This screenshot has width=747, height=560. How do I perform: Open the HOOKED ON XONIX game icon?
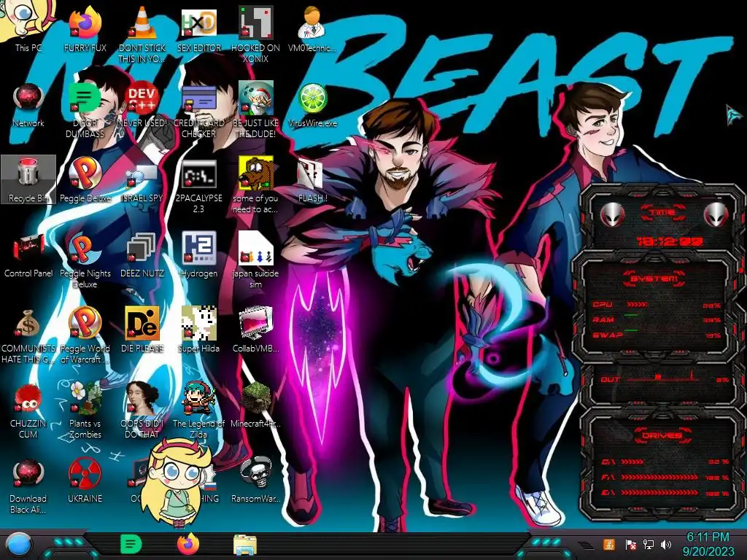click(255, 34)
